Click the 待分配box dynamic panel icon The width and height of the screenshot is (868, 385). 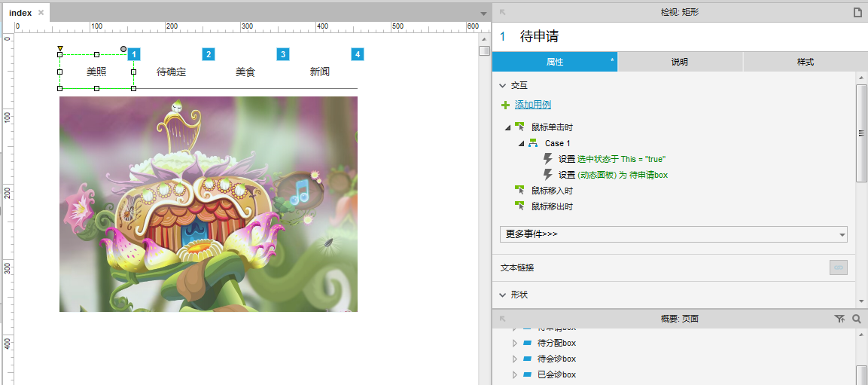528,344
